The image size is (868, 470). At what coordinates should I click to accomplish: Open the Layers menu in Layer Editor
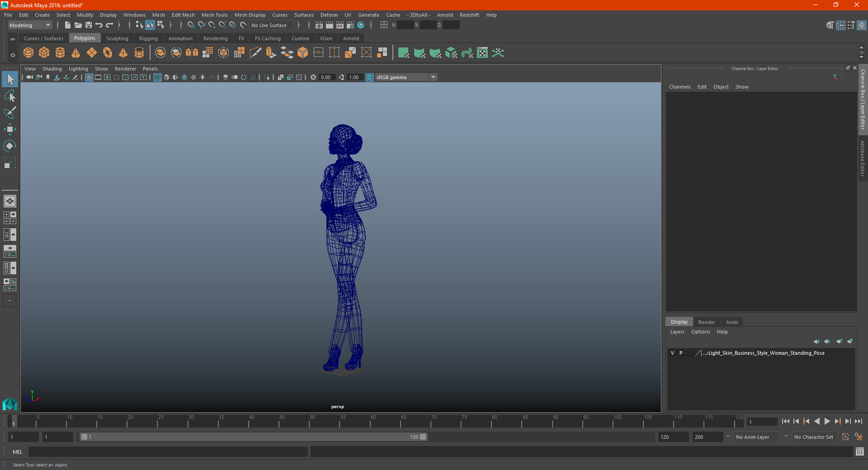pos(677,332)
